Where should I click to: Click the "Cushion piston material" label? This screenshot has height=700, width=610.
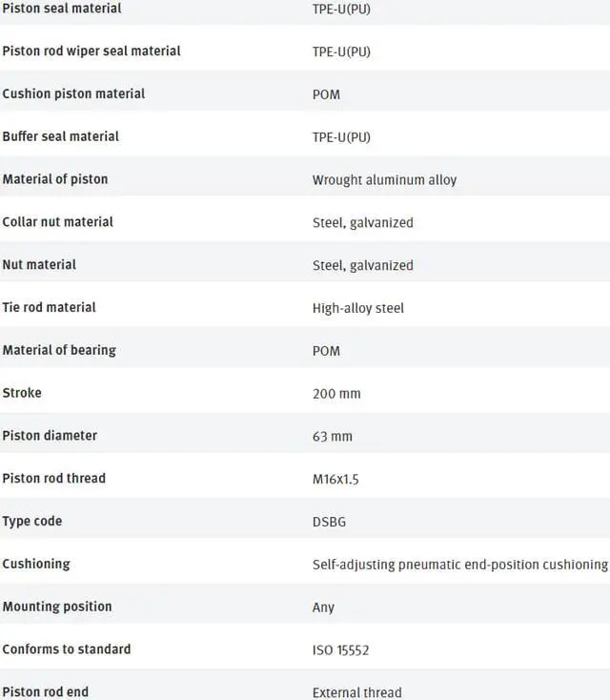(73, 93)
